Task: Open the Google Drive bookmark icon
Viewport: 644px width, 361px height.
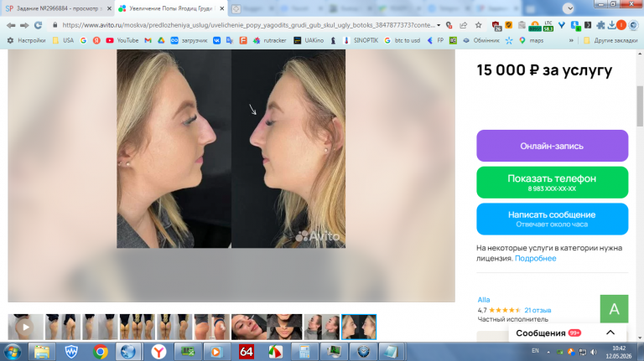Action: [x=161, y=40]
